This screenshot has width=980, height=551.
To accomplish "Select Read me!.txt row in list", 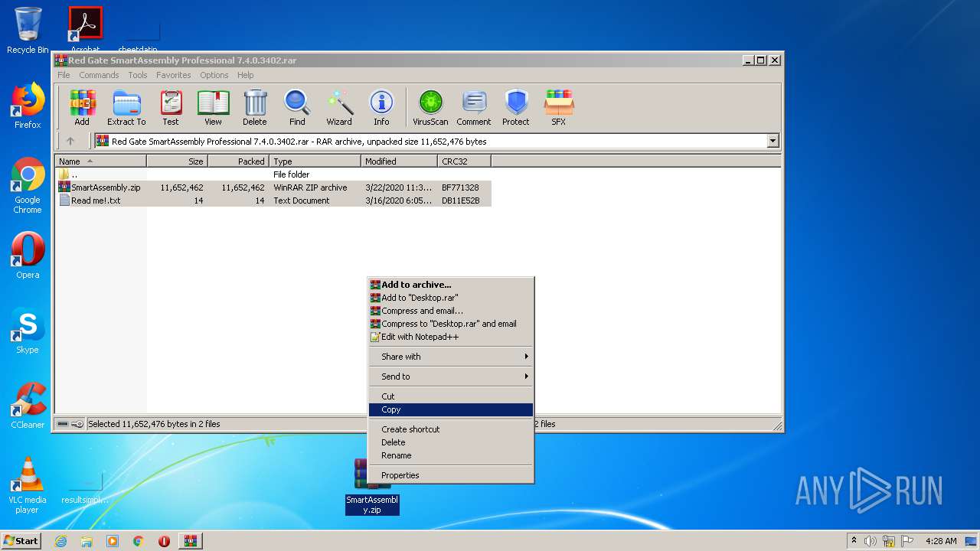I will coord(273,201).
